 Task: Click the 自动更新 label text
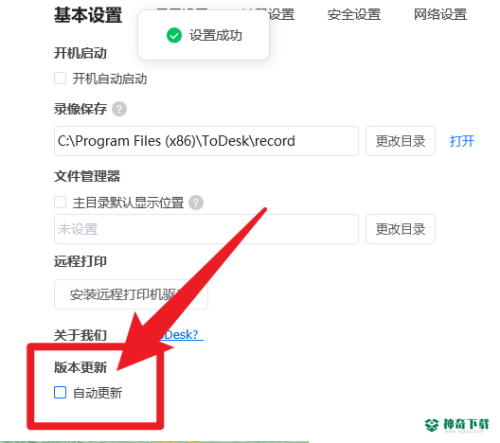coord(98,393)
